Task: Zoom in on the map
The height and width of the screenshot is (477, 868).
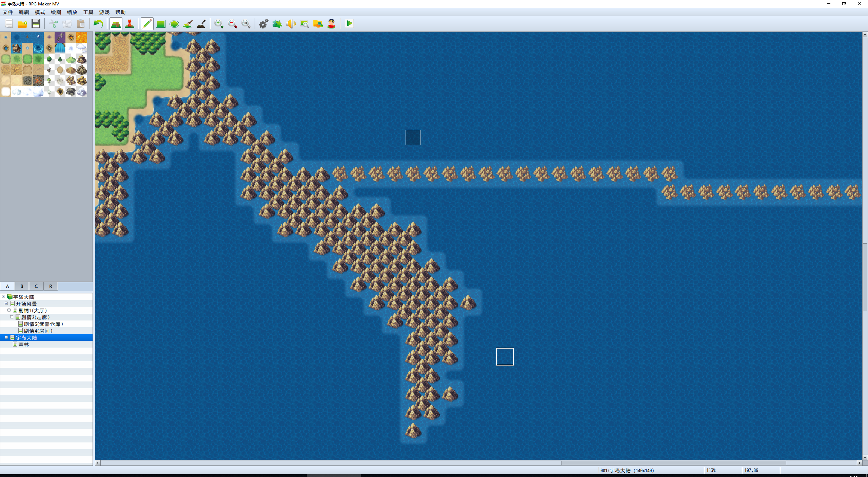Action: (219, 24)
